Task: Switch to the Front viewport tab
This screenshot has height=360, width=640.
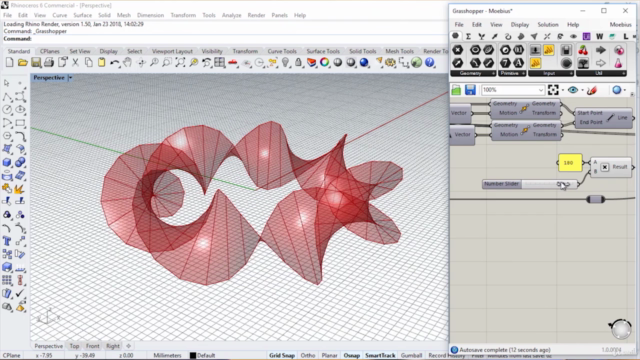Action: pos(93,346)
